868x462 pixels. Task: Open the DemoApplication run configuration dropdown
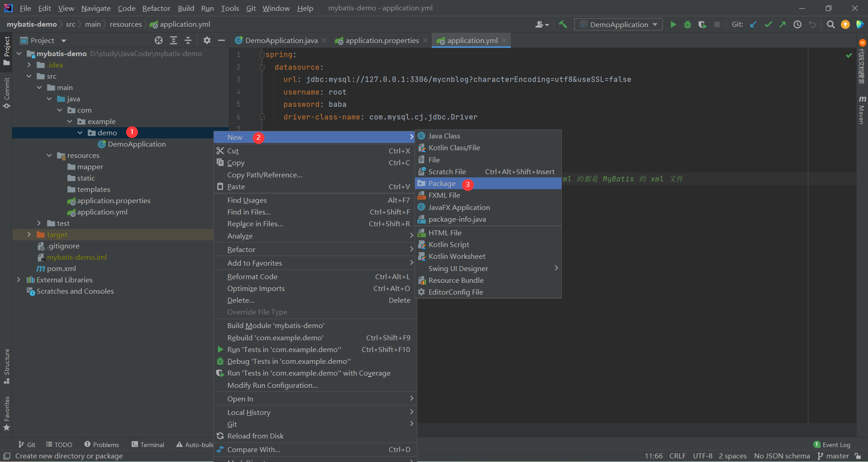click(x=618, y=24)
